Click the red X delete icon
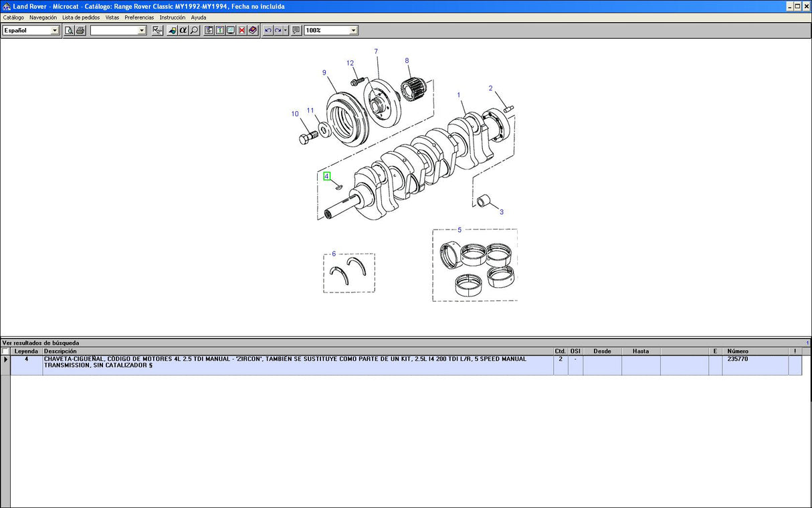Screen dimensions: 812x508 (x=241, y=30)
